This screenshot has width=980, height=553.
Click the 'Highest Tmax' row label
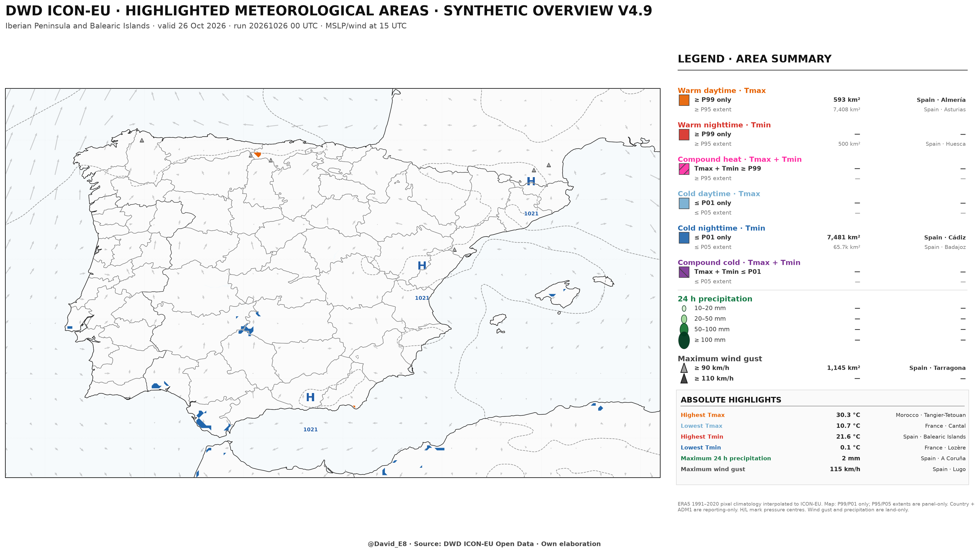(702, 415)
